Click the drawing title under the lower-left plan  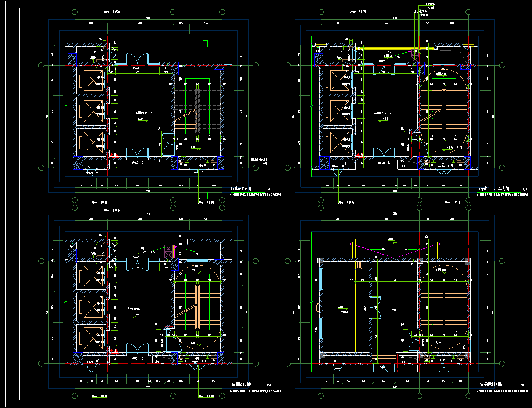point(241,385)
